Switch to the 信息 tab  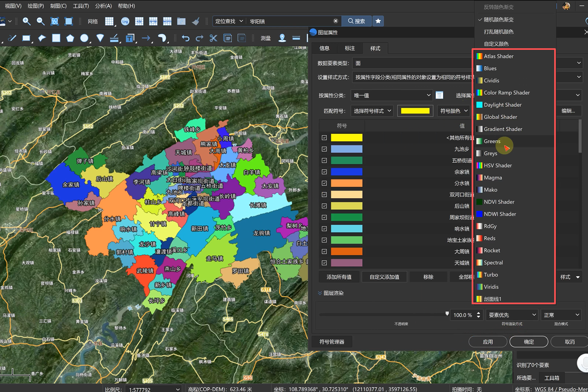click(324, 48)
